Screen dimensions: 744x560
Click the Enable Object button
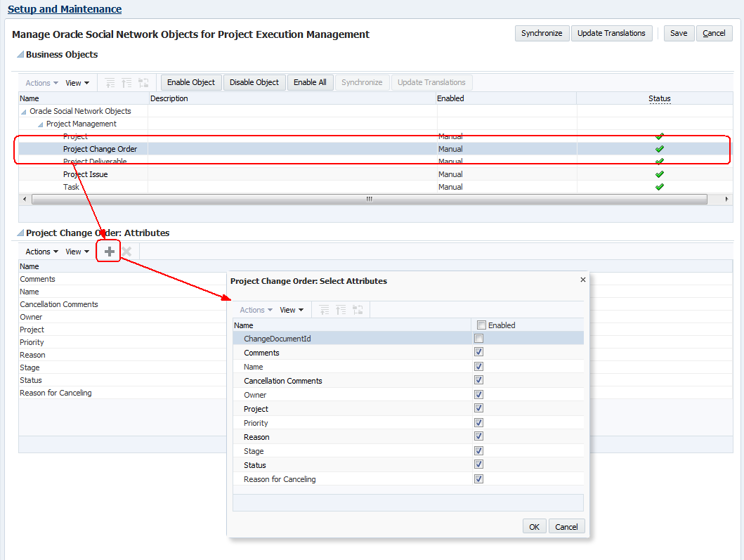191,82
